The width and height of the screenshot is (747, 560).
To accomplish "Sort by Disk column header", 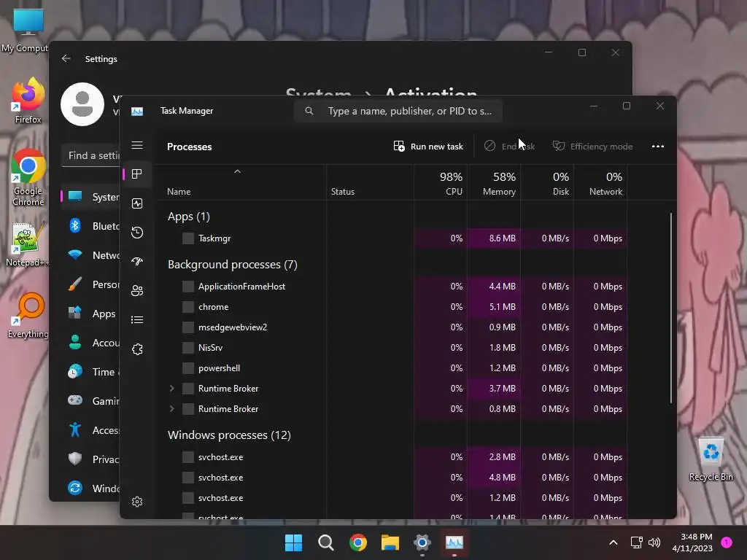I will coord(547,183).
